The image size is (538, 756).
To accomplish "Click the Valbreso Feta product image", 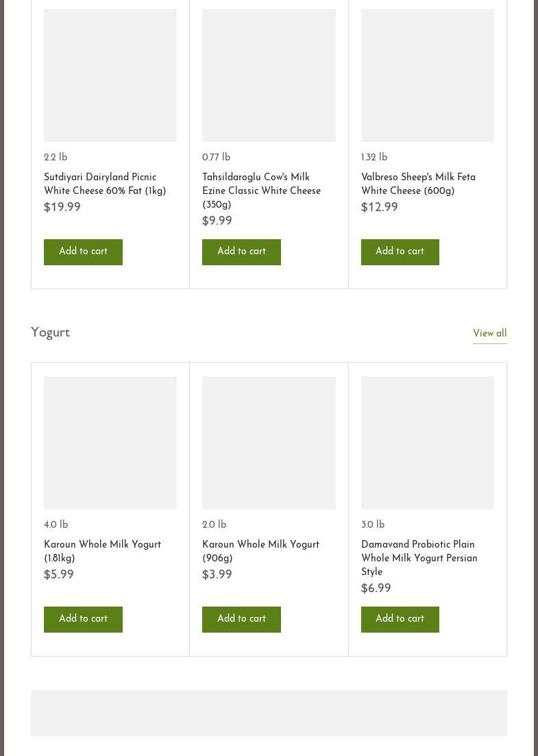I will pyautogui.click(x=427, y=75).
